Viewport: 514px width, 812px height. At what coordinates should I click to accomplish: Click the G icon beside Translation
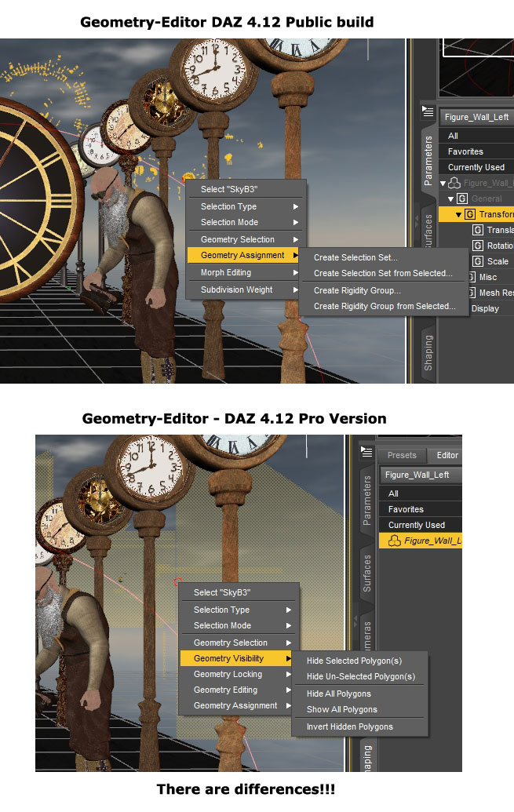pyautogui.click(x=478, y=229)
